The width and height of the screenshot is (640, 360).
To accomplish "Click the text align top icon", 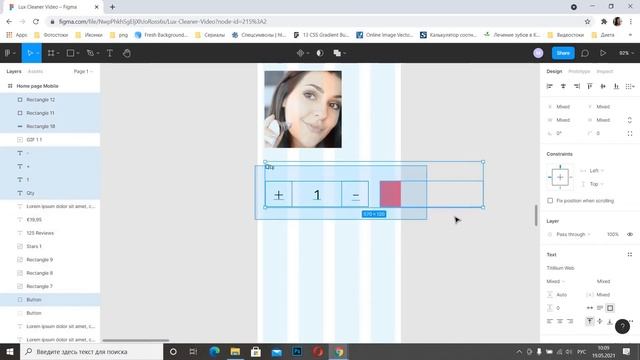I will (590, 322).
